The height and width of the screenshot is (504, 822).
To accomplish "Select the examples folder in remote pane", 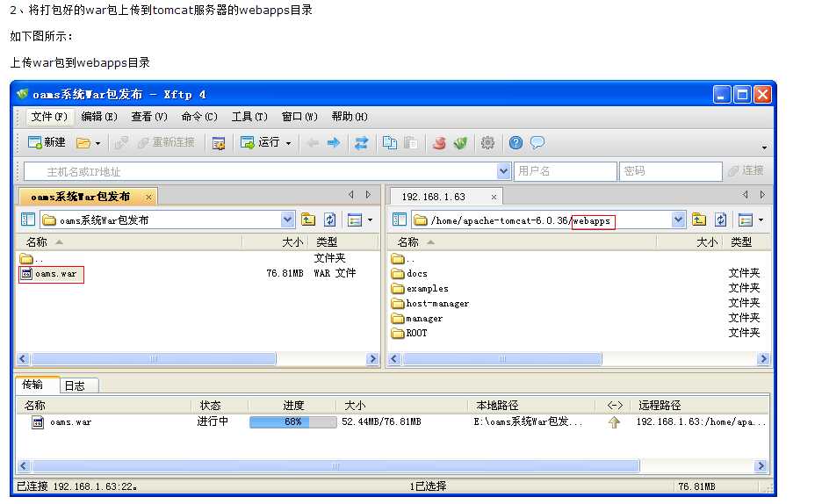I will 421,288.
